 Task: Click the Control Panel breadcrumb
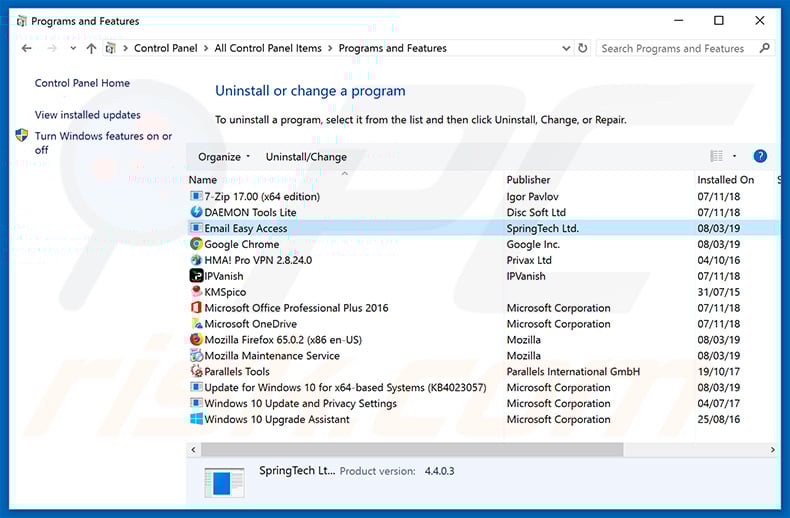click(x=166, y=48)
